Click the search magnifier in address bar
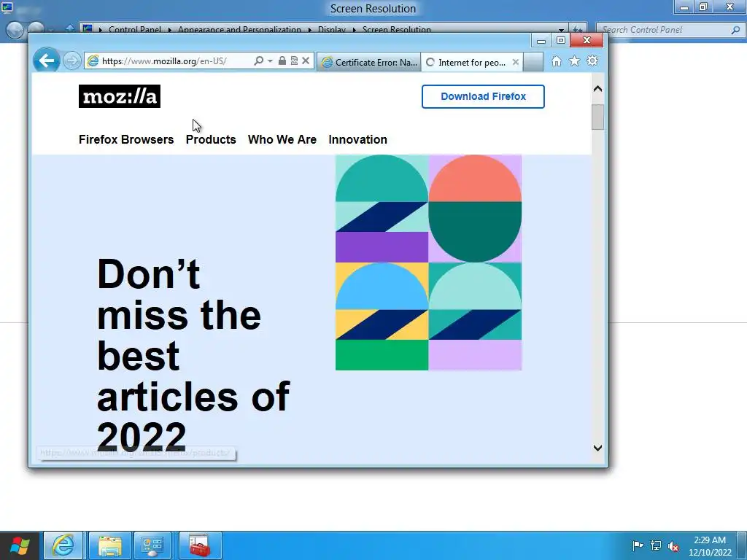This screenshot has width=747, height=560. click(x=258, y=61)
